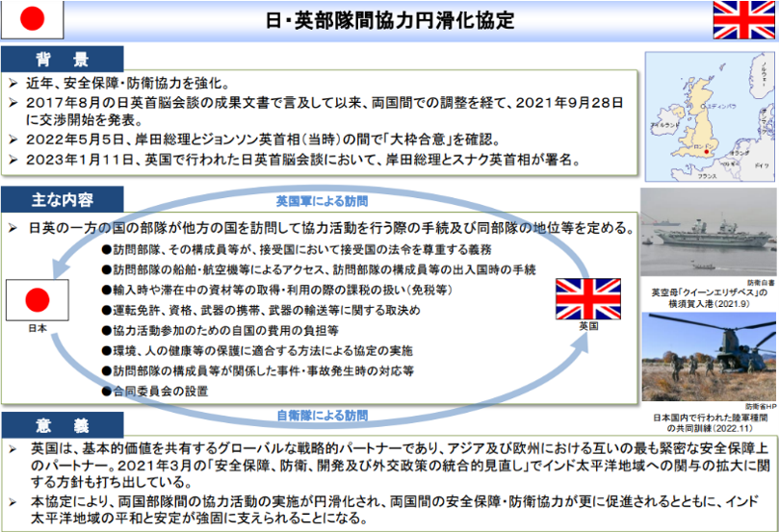Click the Union Jack flag beside the title
This screenshot has height=532, width=779.
pos(743,20)
